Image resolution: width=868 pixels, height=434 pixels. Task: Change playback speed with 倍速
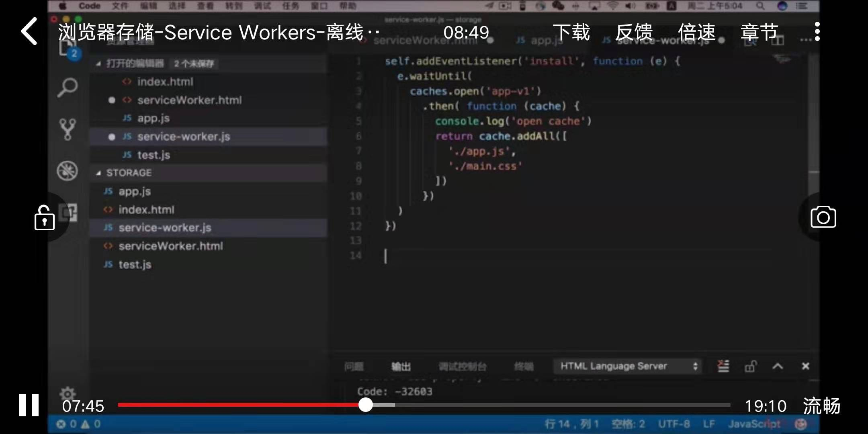coord(696,32)
